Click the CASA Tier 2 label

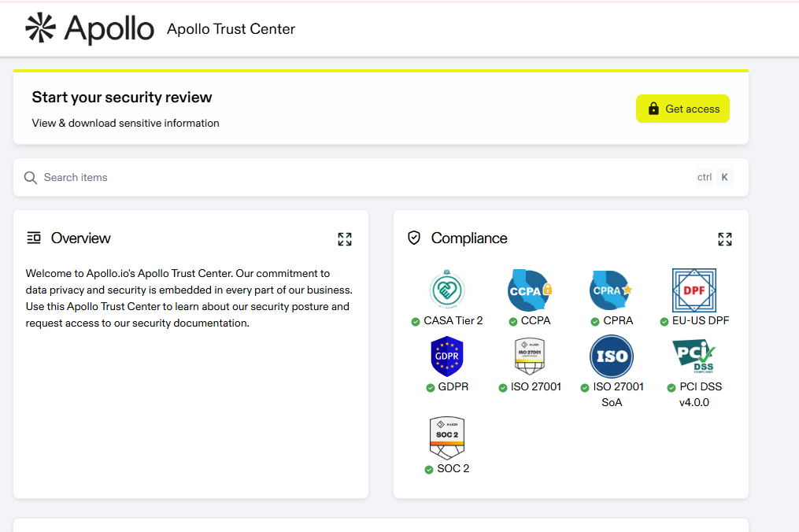pos(453,320)
